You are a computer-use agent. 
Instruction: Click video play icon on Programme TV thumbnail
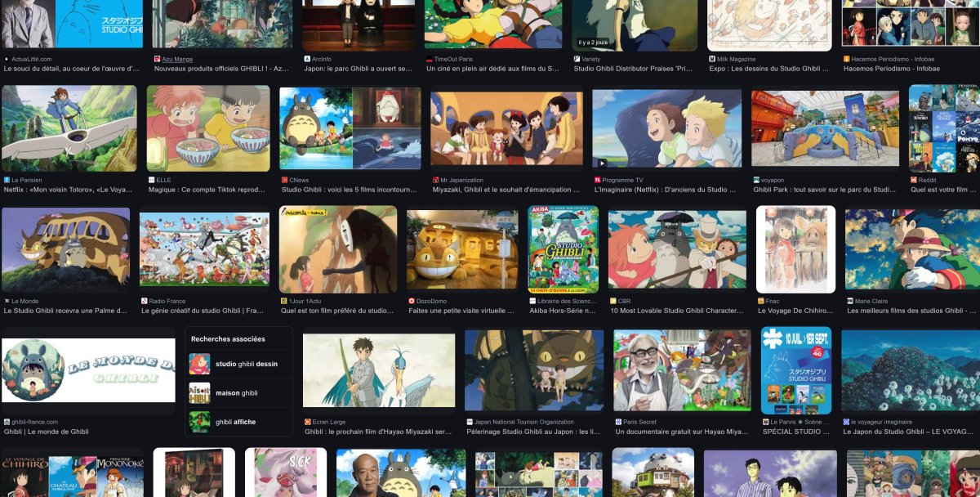(603, 163)
